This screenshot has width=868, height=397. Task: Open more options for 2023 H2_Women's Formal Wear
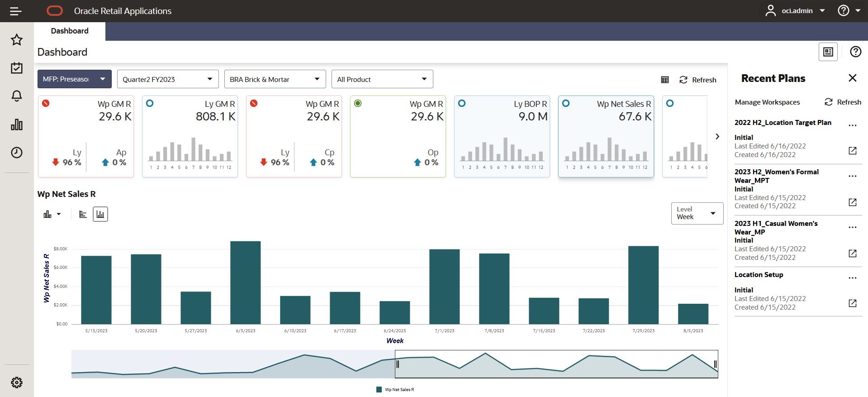(x=853, y=176)
